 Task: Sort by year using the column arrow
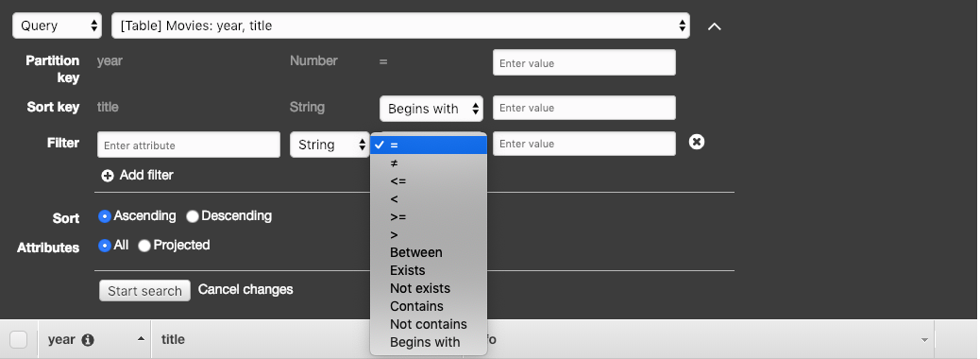[x=142, y=338]
